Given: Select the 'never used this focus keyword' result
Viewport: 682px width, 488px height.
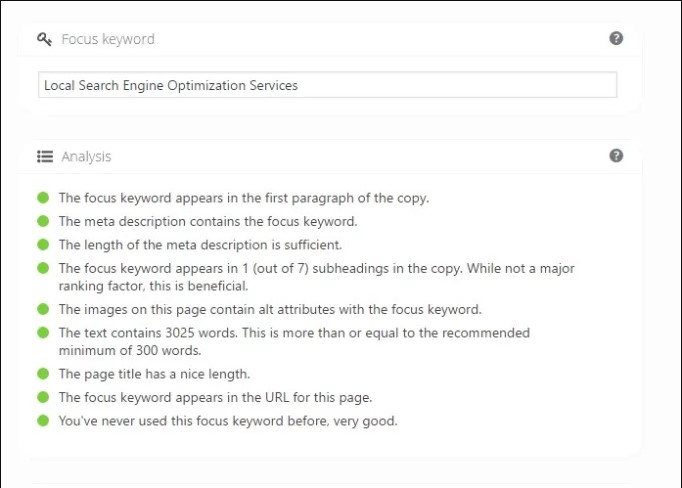Looking at the screenshot, I should pyautogui.click(x=227, y=421).
